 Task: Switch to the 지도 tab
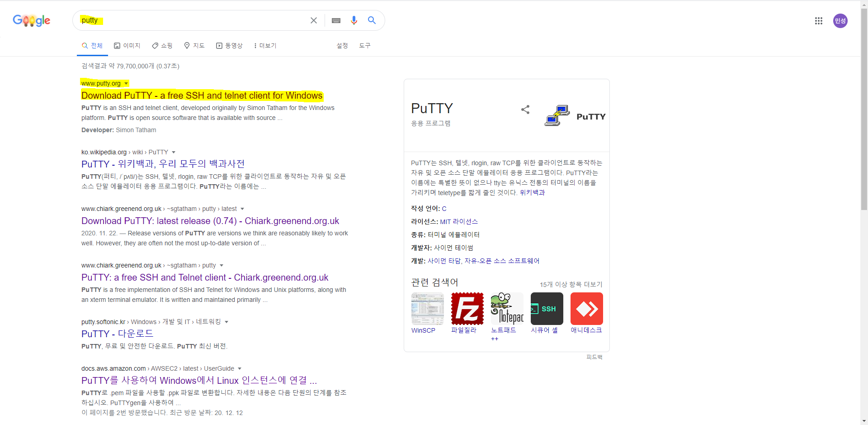(194, 46)
